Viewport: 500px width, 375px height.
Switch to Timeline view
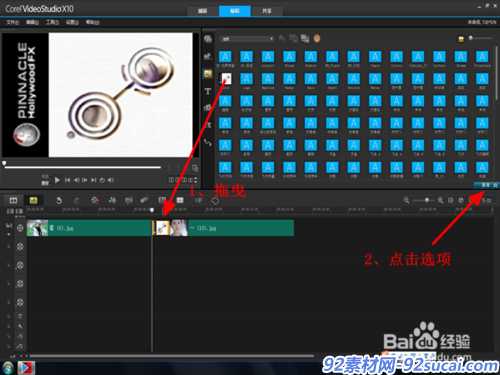coord(33,200)
